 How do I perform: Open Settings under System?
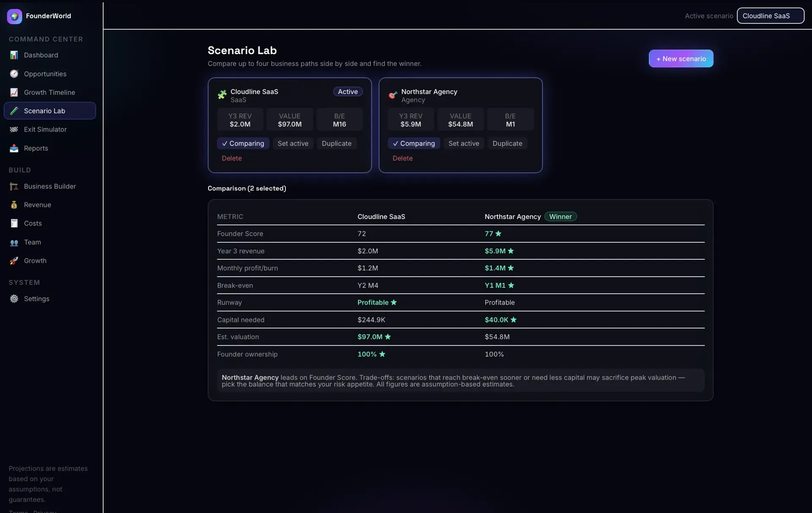tap(50, 299)
